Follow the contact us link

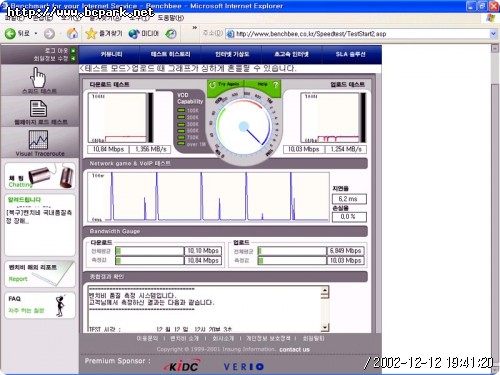(294, 349)
